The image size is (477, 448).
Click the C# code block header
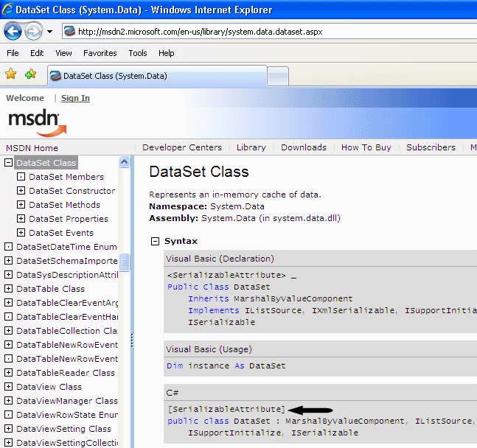320,392
